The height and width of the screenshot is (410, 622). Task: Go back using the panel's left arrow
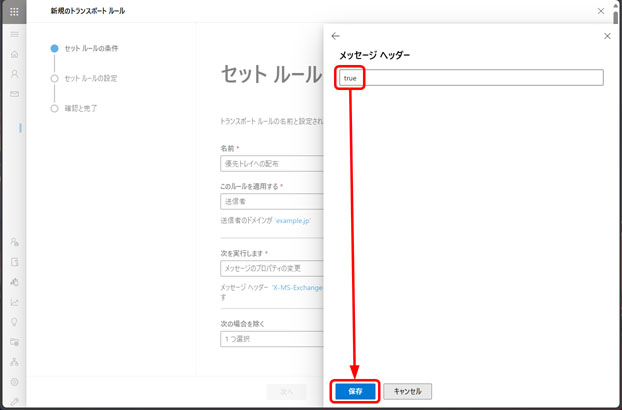coord(336,36)
